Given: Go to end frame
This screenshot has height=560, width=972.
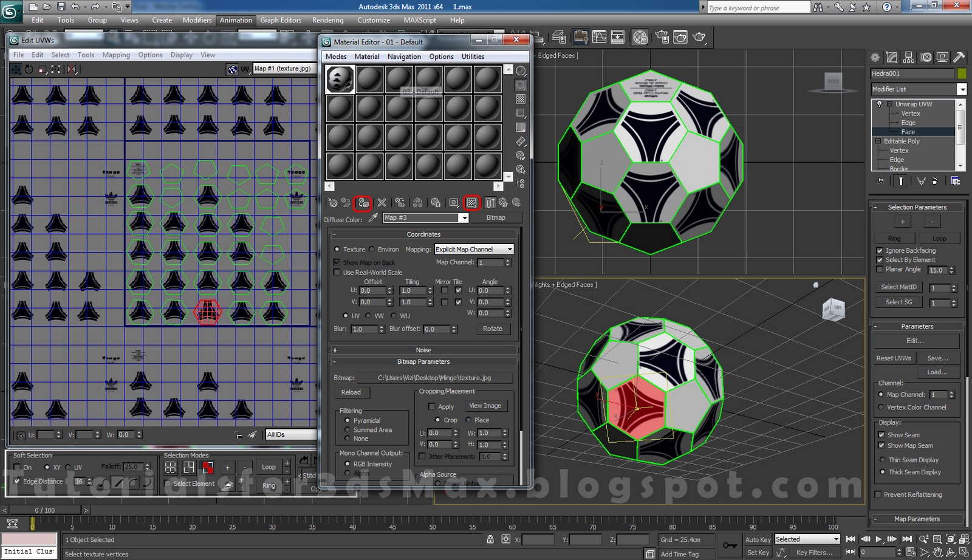Looking at the screenshot, I should [x=907, y=539].
